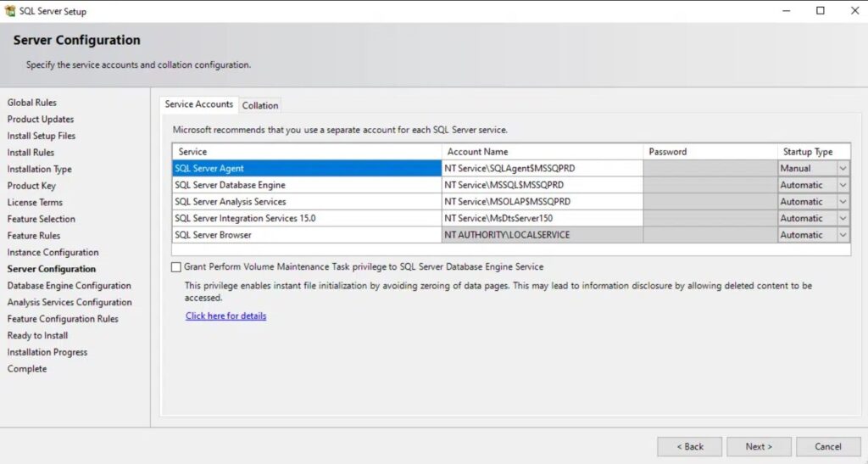Click the SQL Server Setup title bar icon
868x464 pixels.
click(x=10, y=11)
